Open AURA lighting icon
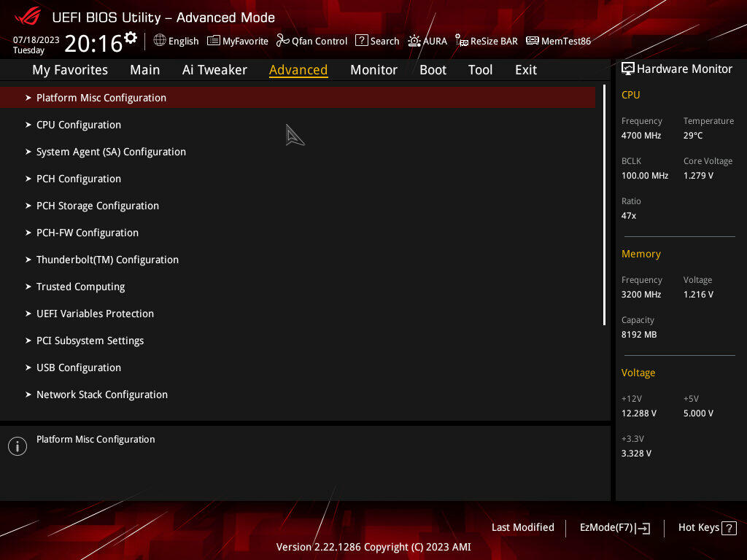The width and height of the screenshot is (747, 560). 414,41
